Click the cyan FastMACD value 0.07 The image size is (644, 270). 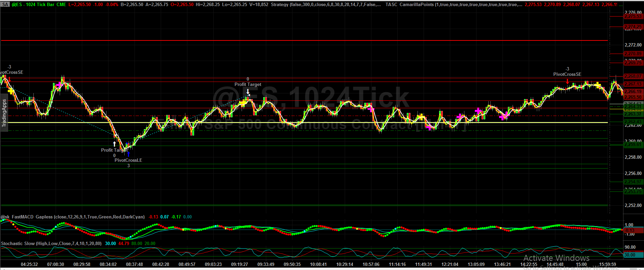[x=164, y=217]
